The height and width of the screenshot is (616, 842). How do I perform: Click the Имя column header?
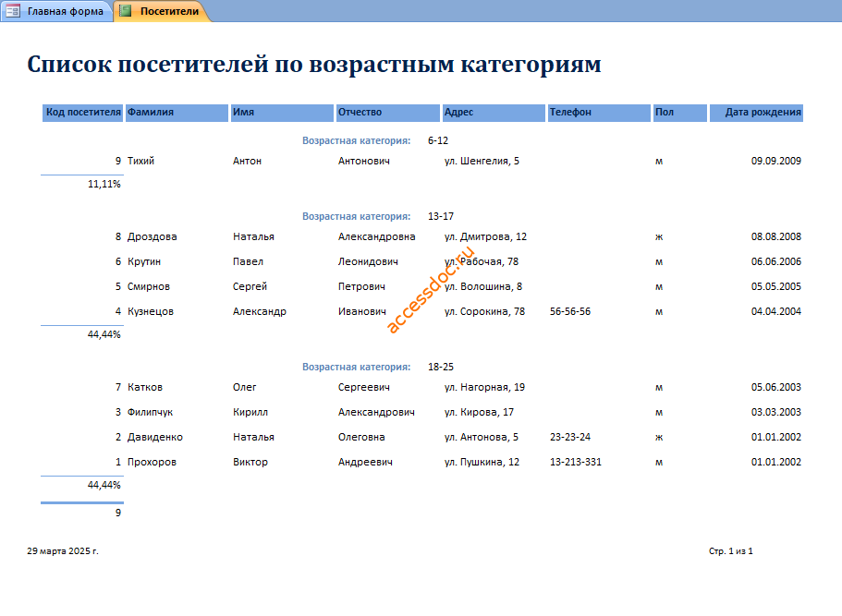click(283, 113)
